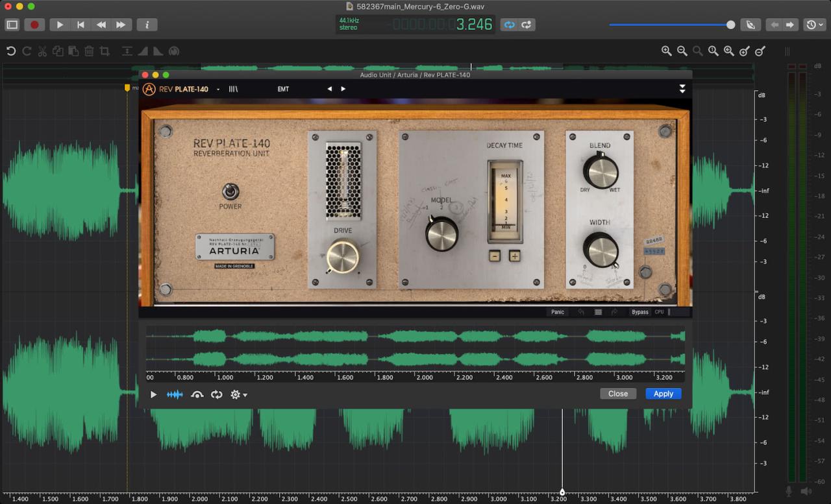
Task: Toggle loop playback in the main toolbar
Action: (x=510, y=25)
